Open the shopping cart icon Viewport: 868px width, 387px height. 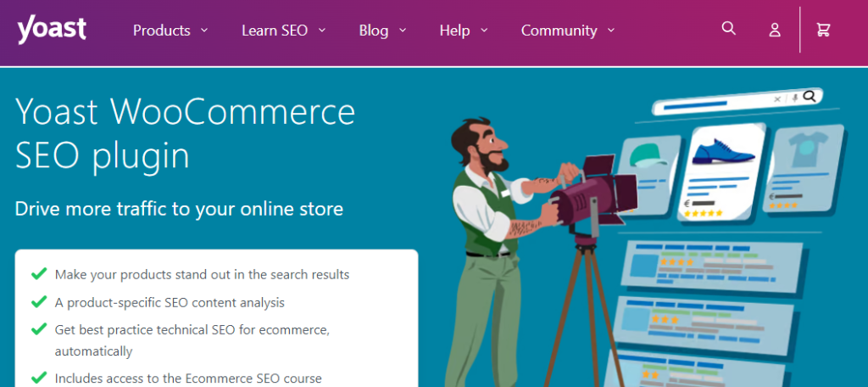[823, 30]
